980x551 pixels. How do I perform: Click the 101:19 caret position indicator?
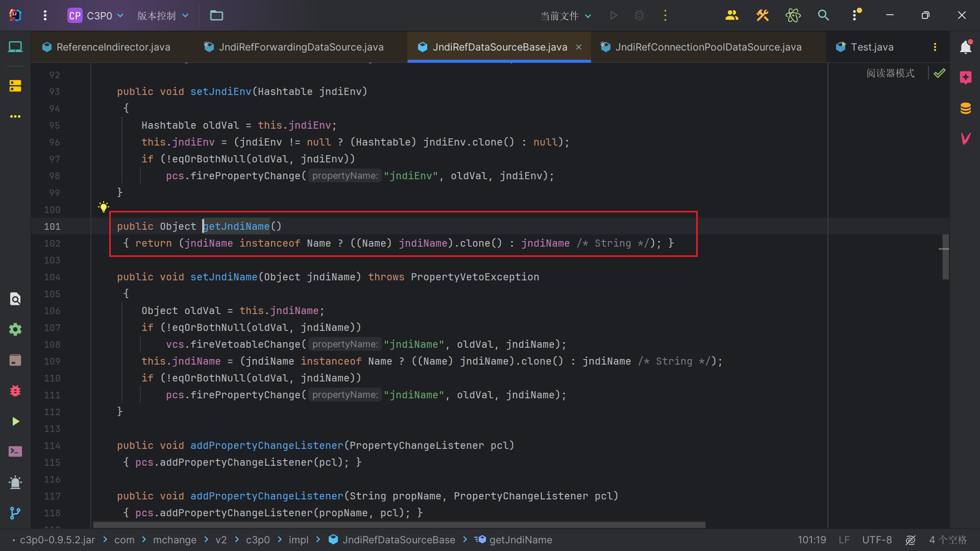point(812,540)
